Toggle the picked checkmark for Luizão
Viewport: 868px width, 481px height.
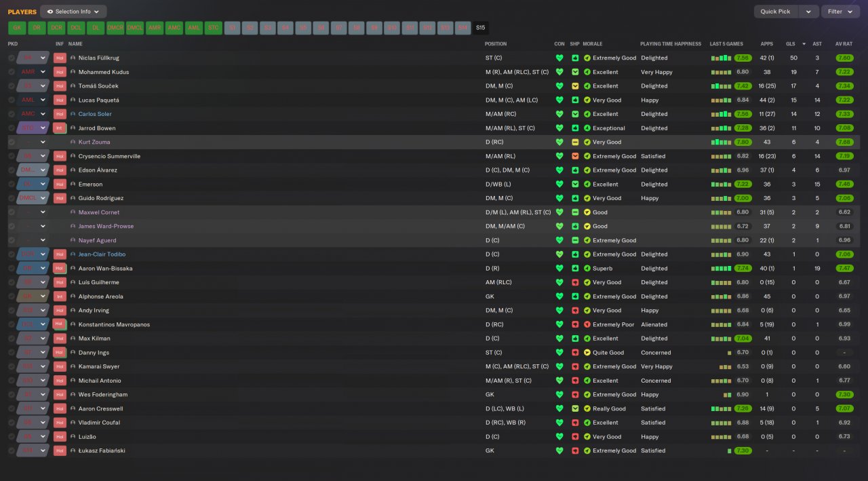click(x=12, y=436)
